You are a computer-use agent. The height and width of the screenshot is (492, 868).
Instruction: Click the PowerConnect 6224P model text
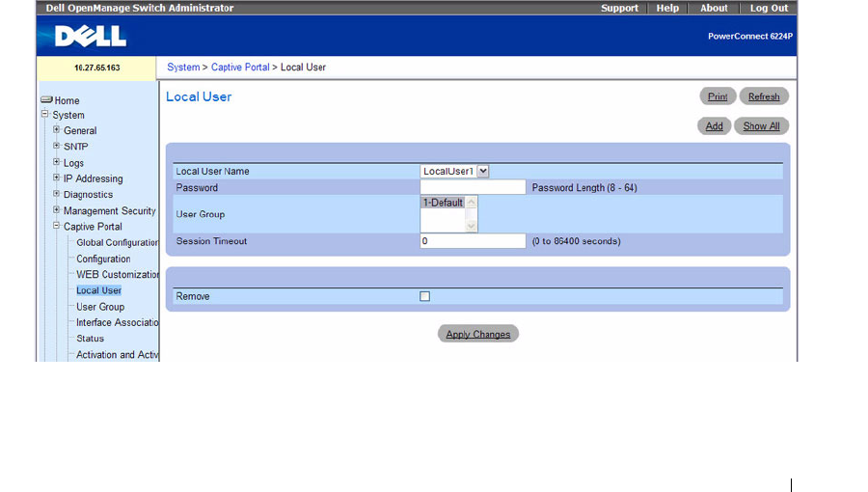coord(750,36)
